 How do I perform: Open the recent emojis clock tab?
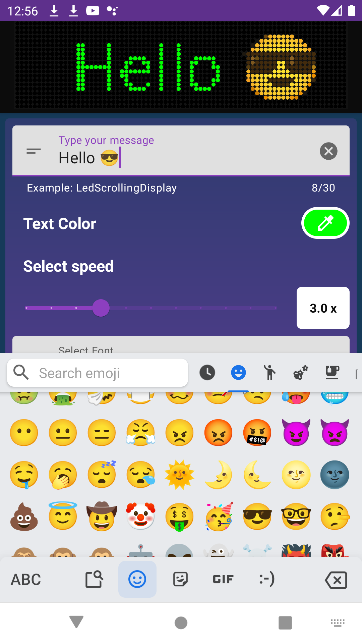[207, 373]
